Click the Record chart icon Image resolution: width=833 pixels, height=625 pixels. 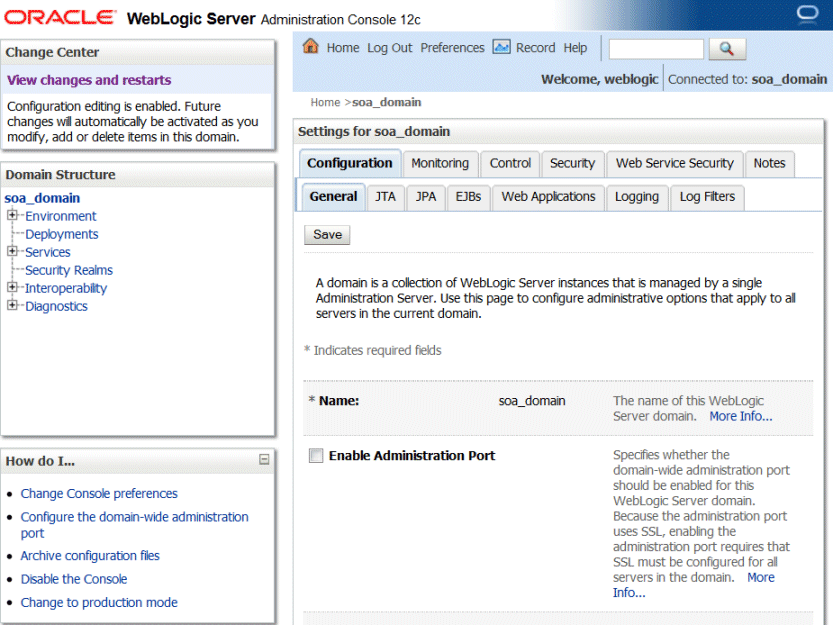tap(501, 47)
